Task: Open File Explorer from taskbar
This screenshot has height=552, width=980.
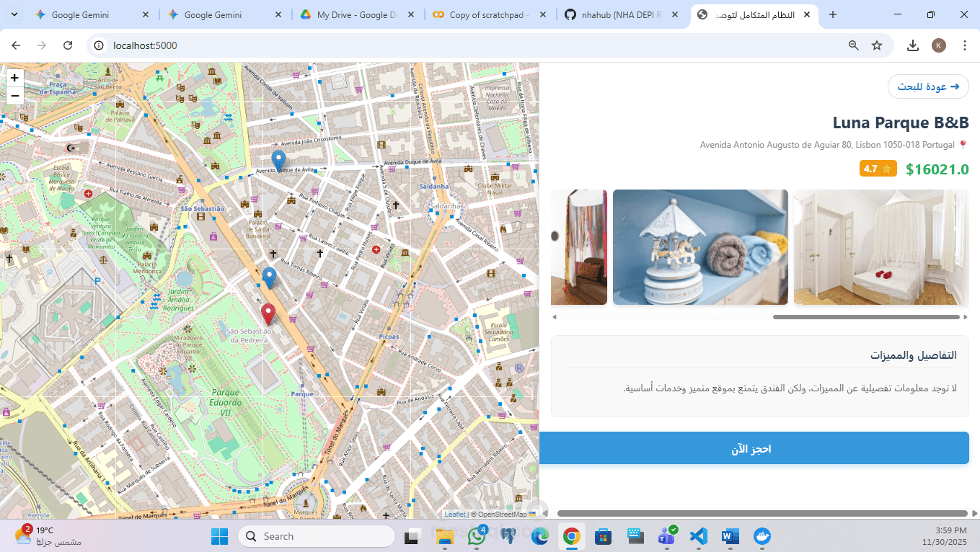Action: (x=445, y=536)
